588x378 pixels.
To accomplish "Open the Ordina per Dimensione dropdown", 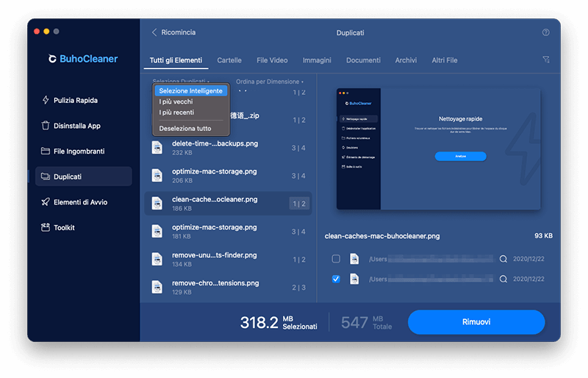I will (x=269, y=82).
